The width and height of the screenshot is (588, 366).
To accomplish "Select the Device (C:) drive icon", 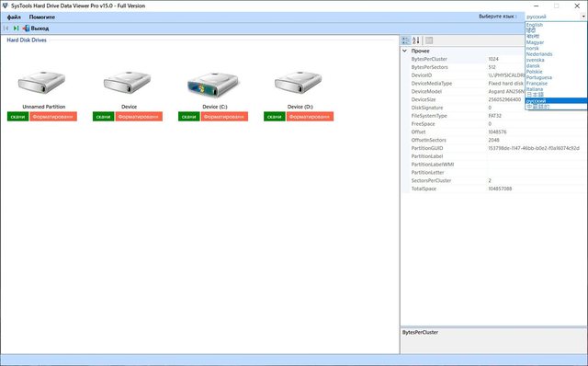I will pyautogui.click(x=213, y=84).
